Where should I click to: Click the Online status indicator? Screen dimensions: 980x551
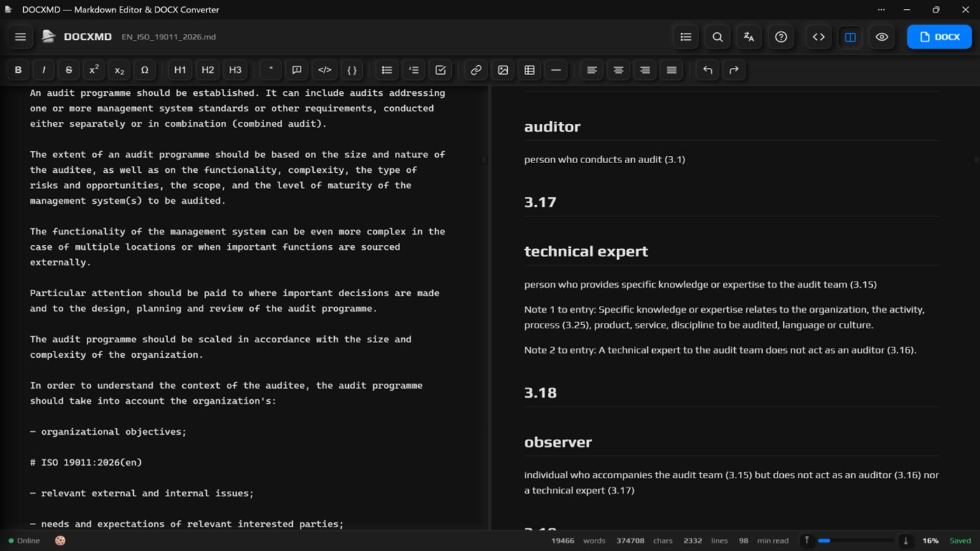pyautogui.click(x=25, y=540)
